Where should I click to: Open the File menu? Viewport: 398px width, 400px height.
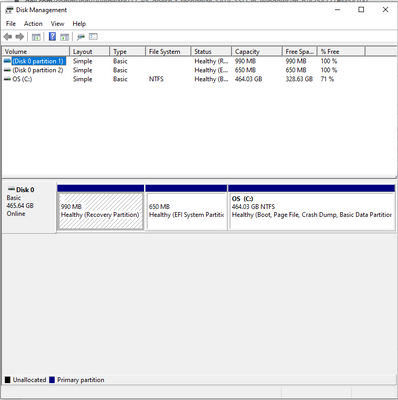point(11,24)
